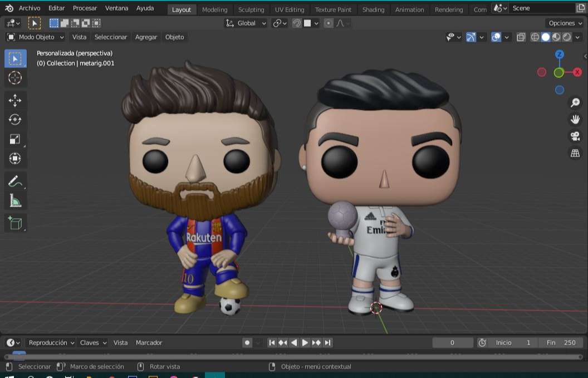Screen dimensions: 588x378
Task: Open the Ayuda menu
Action: click(x=145, y=8)
